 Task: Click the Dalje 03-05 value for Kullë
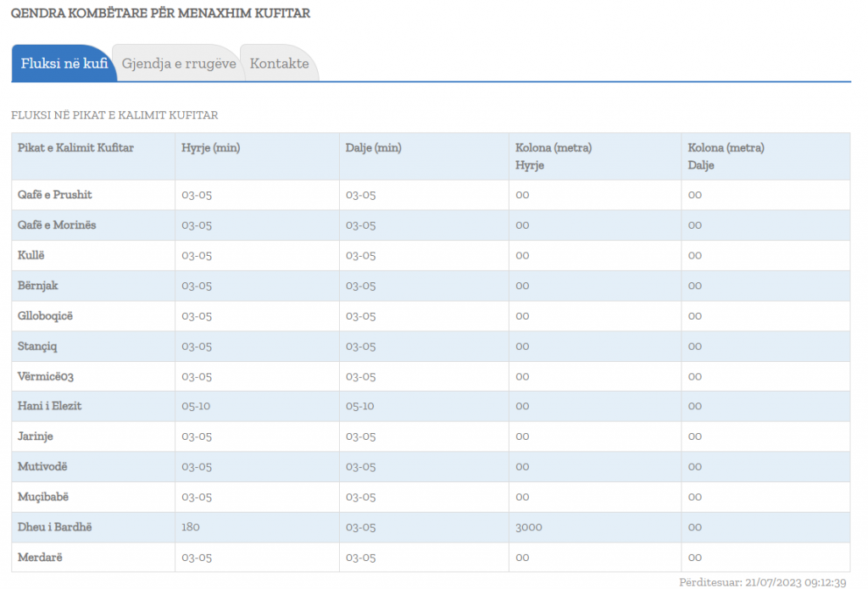360,255
